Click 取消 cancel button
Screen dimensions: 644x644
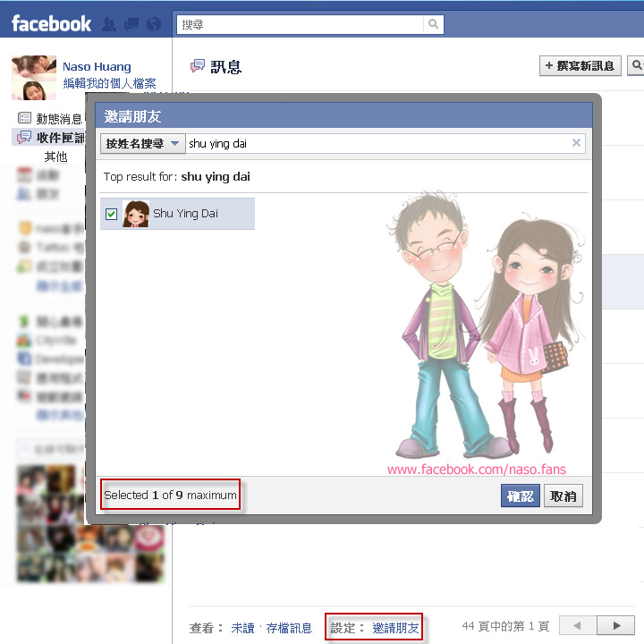[x=563, y=496]
